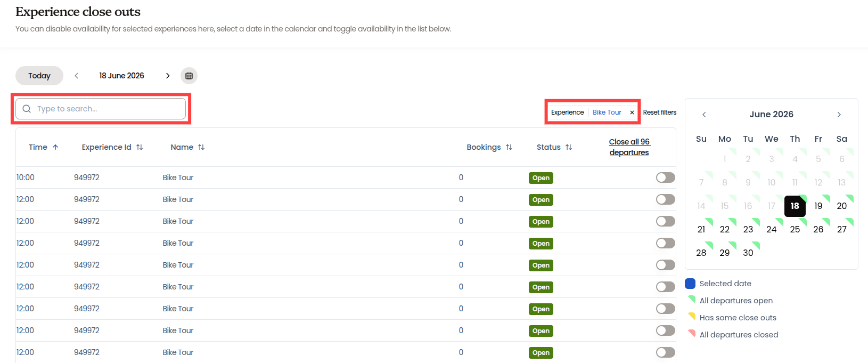Select June 19 in the calendar

[818, 206]
